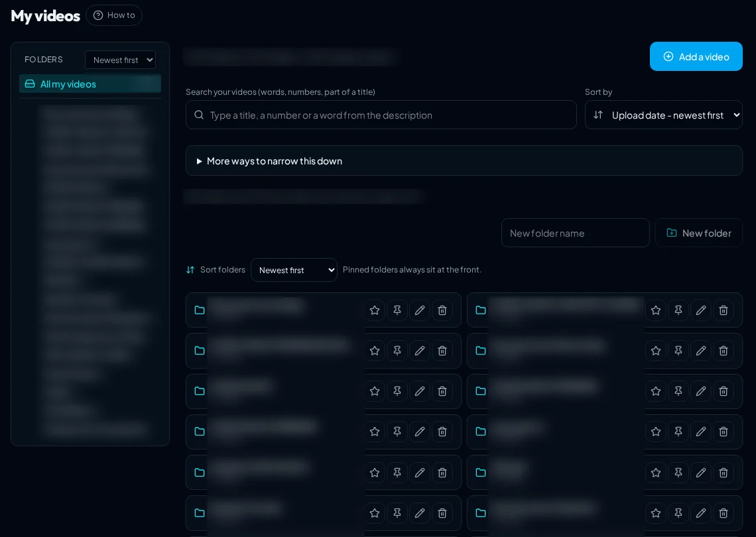
Task: Star the fourth folder in left column
Action: point(375,432)
